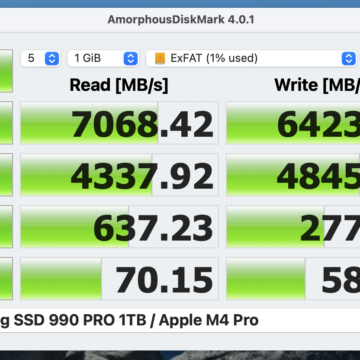Click the SSD 990 PRO 1TB comment field
Image resolution: width=360 pixels, height=360 pixels.
(x=180, y=320)
